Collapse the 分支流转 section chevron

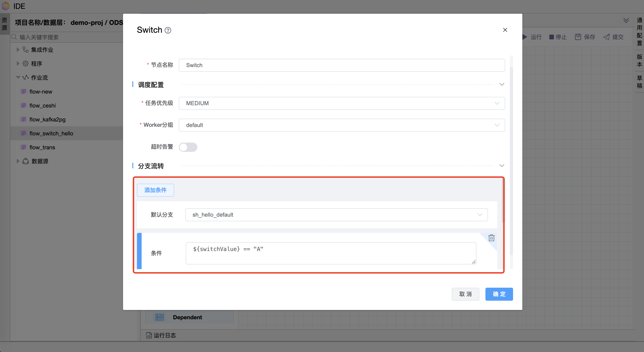click(501, 166)
